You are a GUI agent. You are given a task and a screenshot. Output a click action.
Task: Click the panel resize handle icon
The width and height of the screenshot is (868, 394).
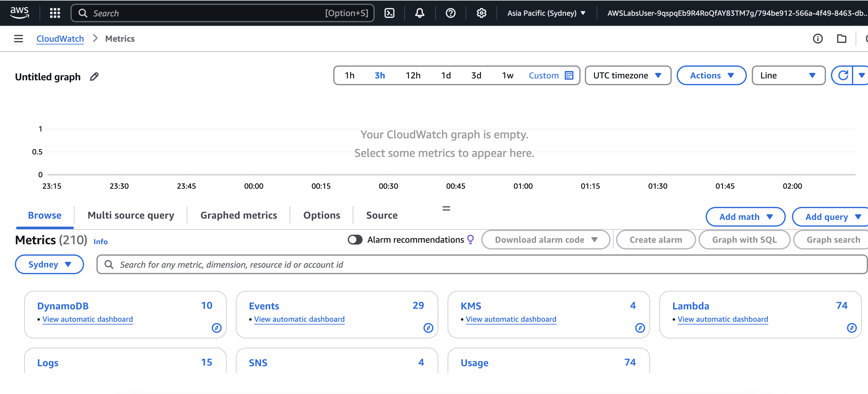coord(446,209)
